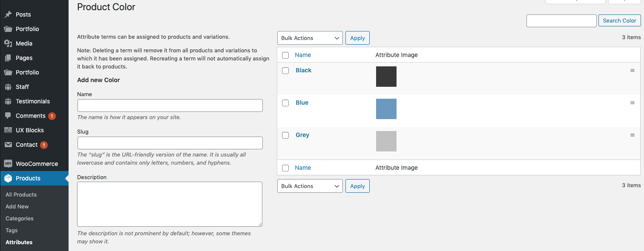Screen dimensions: 644x251
Task: Click the Black color swatch image
Action: (386, 77)
